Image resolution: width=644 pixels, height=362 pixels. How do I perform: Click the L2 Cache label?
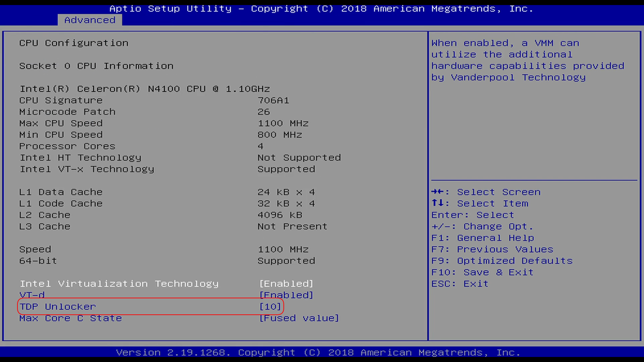point(45,215)
